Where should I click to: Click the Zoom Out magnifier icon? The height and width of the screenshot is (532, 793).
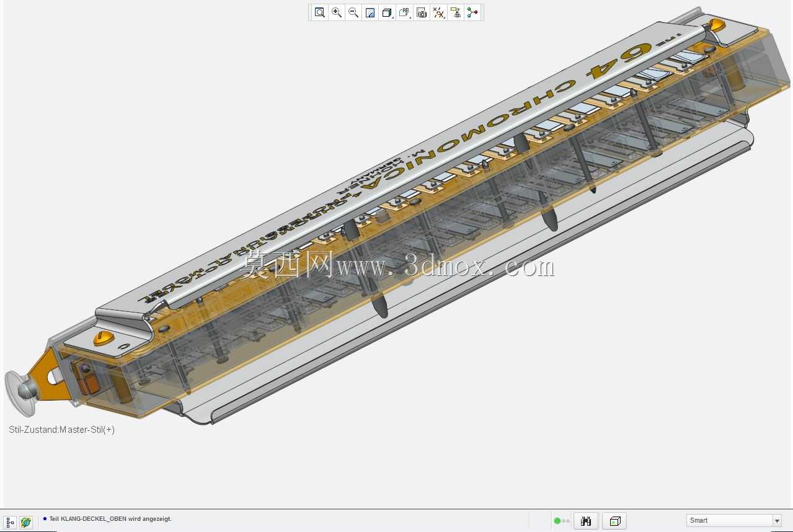pyautogui.click(x=353, y=12)
